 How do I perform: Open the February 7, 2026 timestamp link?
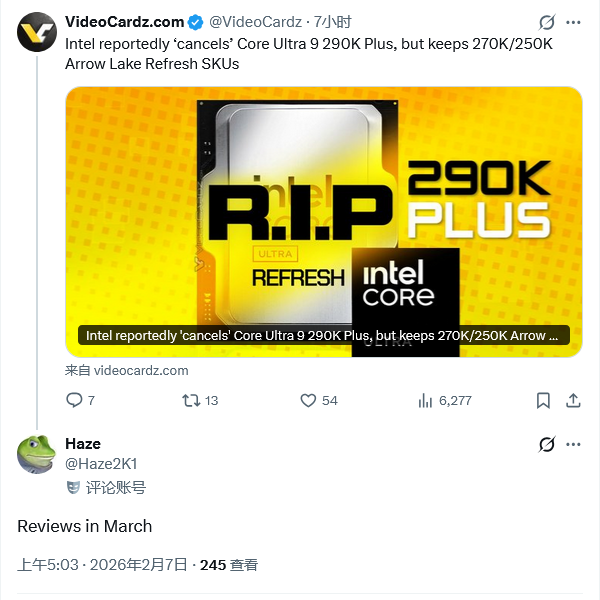102,565
